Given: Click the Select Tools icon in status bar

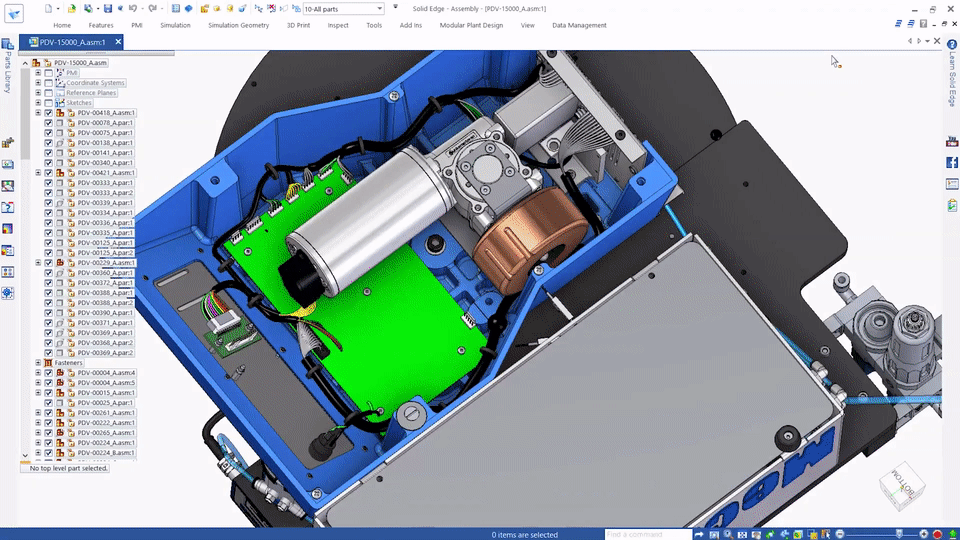Looking at the screenshot, I should pyautogui.click(x=826, y=534).
